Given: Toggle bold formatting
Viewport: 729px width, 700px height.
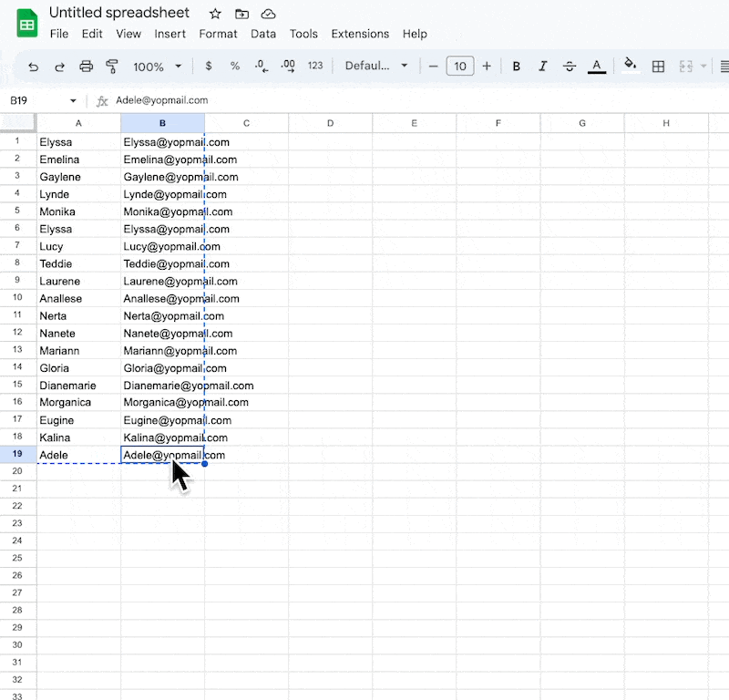Looking at the screenshot, I should 516,67.
